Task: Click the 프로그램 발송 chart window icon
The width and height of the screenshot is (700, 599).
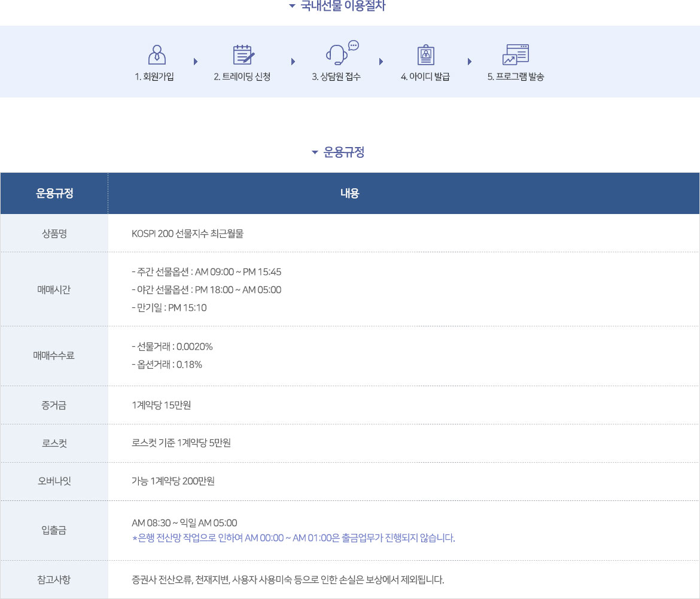Action: tap(516, 54)
